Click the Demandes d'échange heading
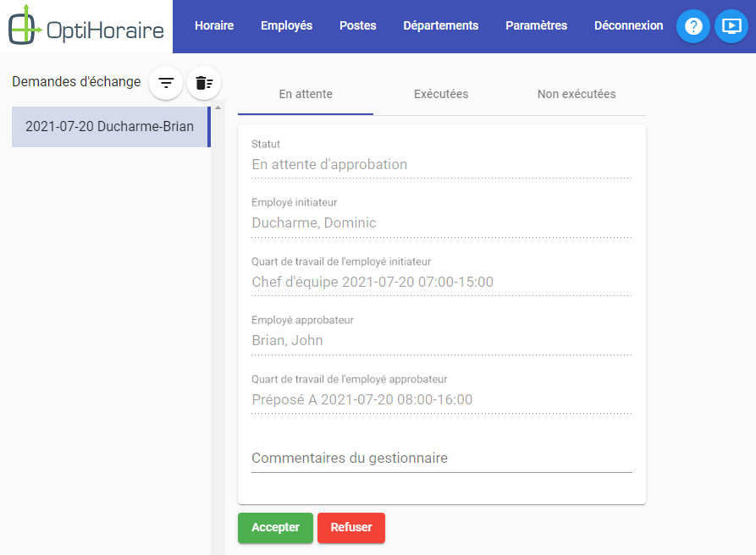This screenshot has height=555, width=756. [76, 82]
